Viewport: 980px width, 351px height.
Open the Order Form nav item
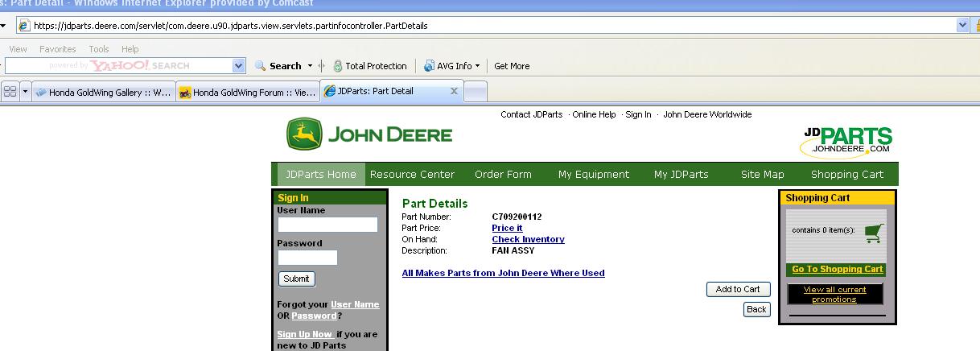click(x=503, y=174)
